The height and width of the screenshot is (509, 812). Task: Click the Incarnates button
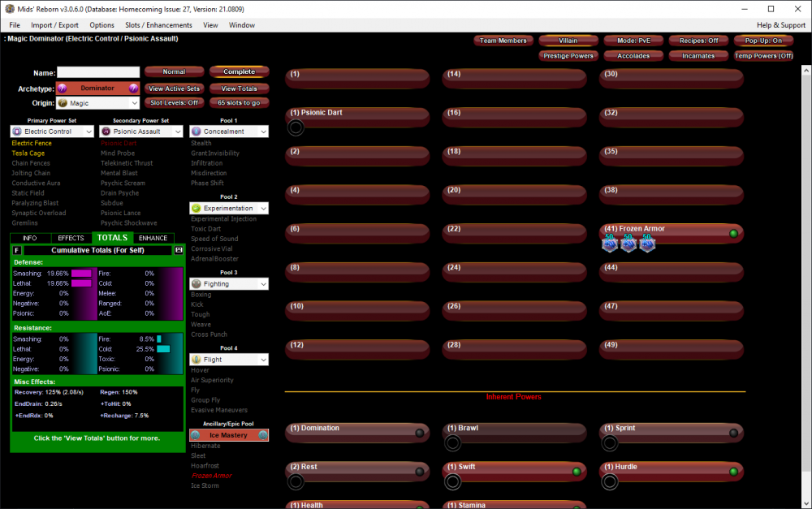tap(698, 56)
